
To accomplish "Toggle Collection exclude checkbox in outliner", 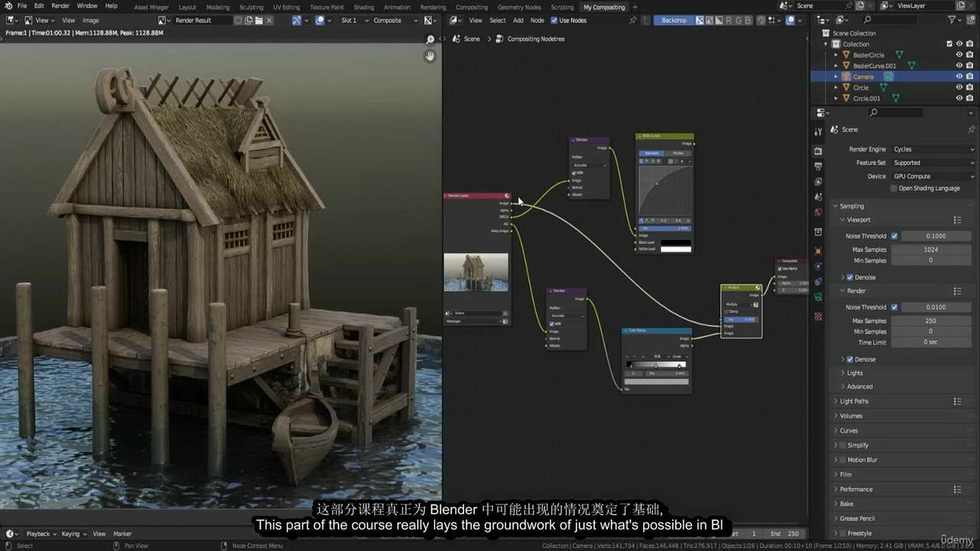I will point(949,44).
